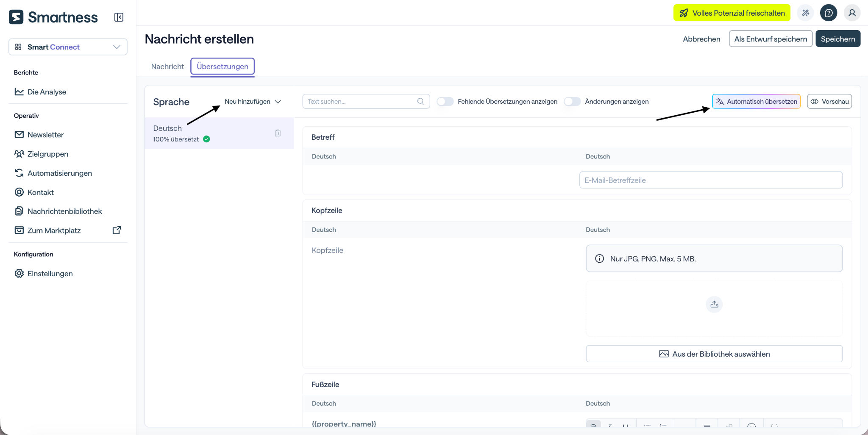This screenshot has height=435, width=868.
Task: Delete the Deutsch language entry
Action: pos(278,133)
